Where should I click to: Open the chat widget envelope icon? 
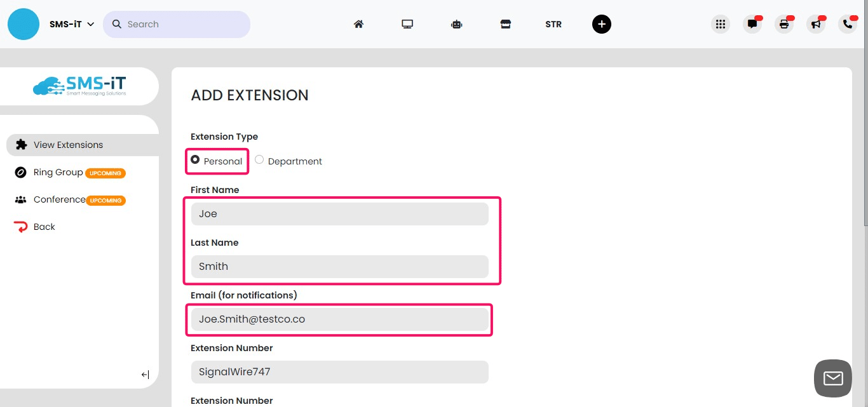[832, 378]
